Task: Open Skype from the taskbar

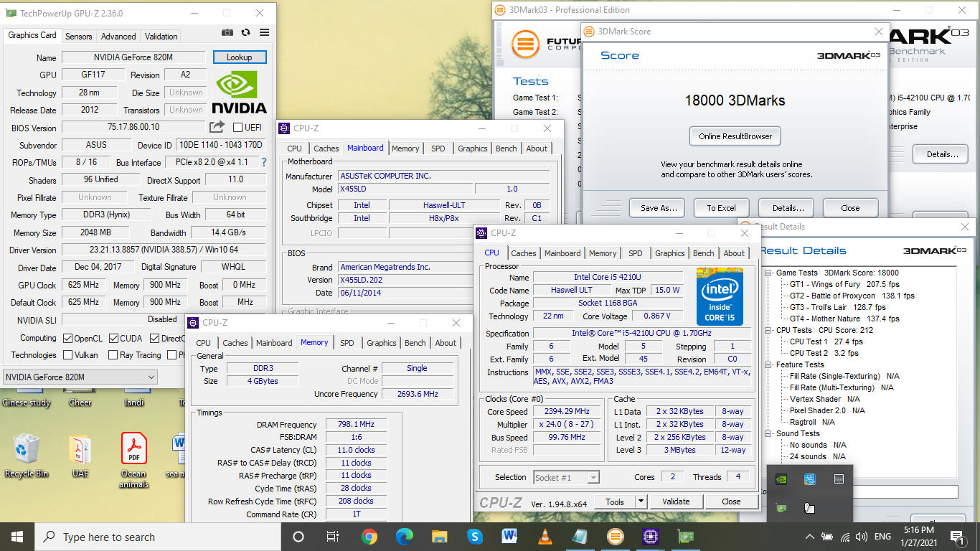Action: pyautogui.click(x=474, y=537)
